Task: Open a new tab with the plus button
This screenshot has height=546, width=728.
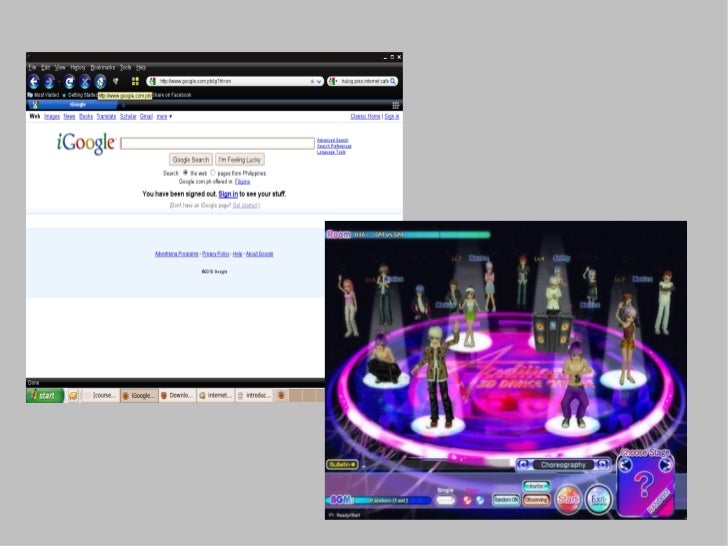Action: point(124,105)
